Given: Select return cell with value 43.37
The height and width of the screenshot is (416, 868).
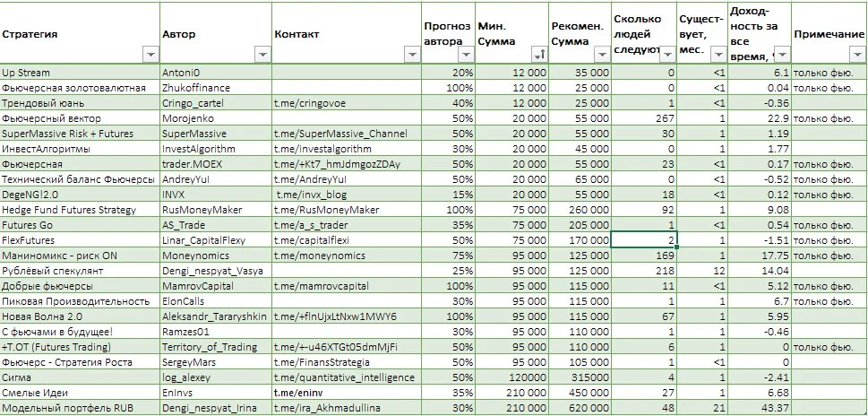Looking at the screenshot, I should (759, 408).
